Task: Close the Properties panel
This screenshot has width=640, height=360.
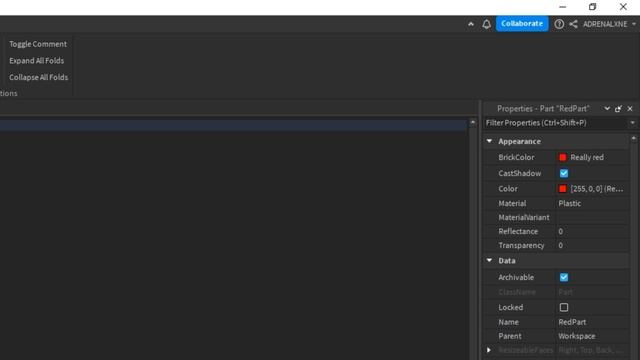Action: [x=630, y=109]
